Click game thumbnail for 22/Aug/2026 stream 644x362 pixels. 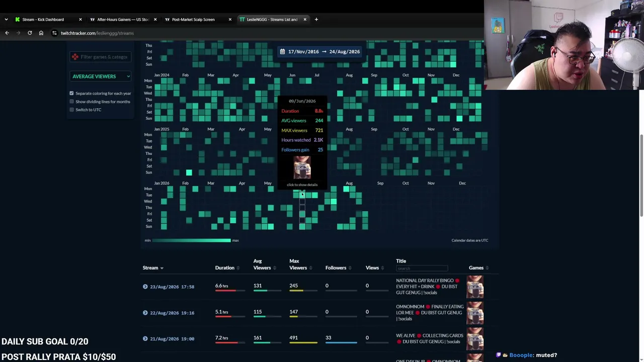[475, 313]
